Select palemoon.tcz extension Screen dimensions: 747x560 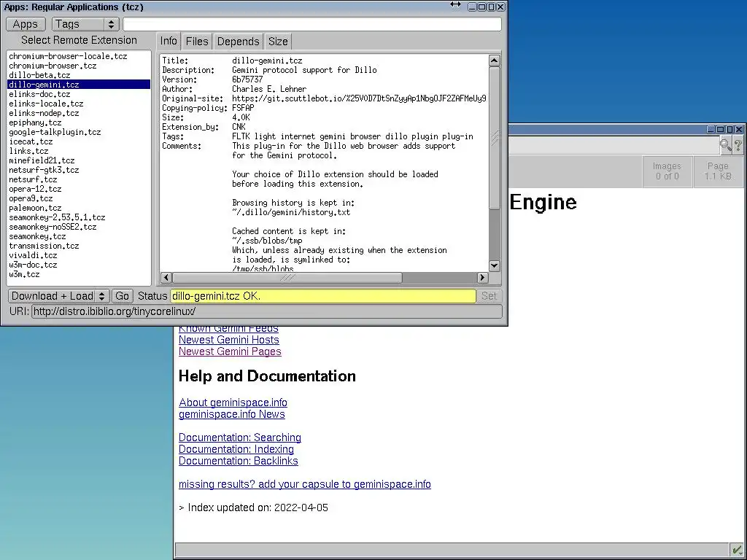[x=79, y=208]
